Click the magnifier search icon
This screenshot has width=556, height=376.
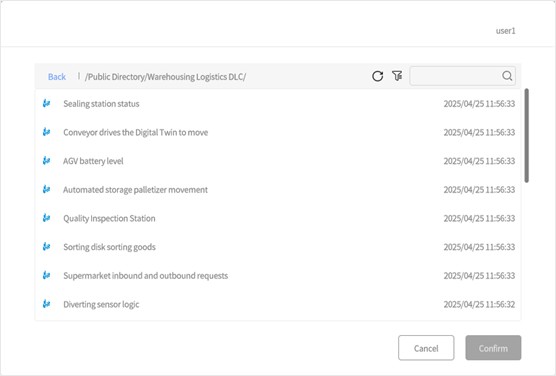[507, 76]
